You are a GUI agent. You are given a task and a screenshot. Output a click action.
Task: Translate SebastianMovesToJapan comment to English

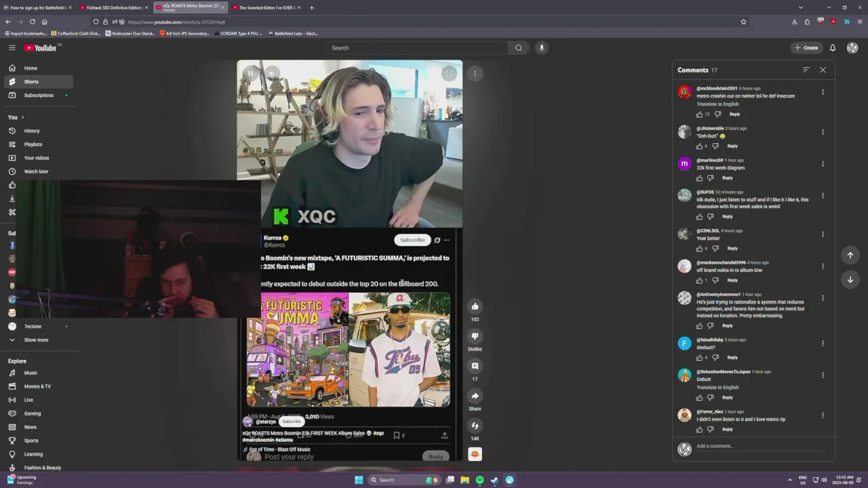[717, 387]
